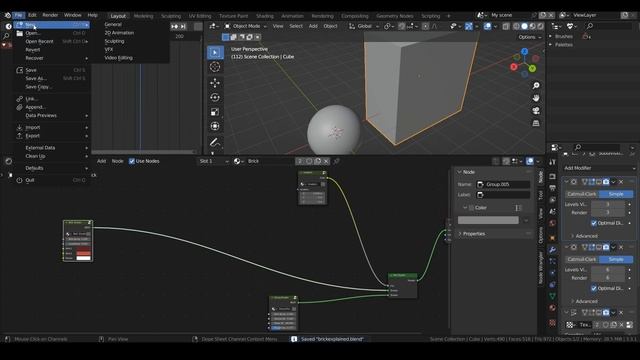Open the Slot 1 material slot dropdown

[x=213, y=161]
